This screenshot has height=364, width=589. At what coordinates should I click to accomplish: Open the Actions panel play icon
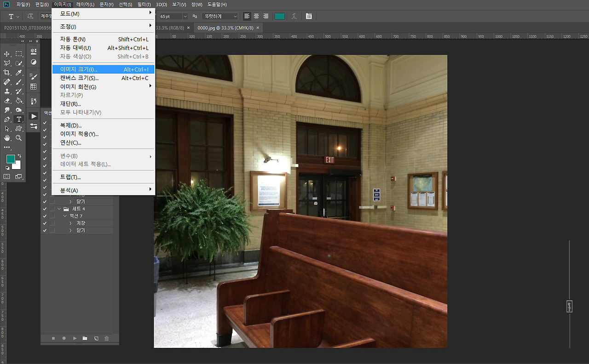point(34,116)
